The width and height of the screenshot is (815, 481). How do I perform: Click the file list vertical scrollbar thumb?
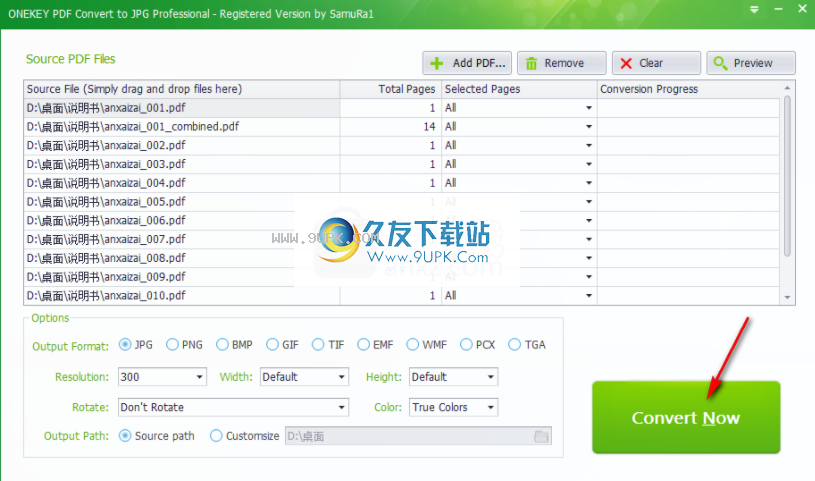(787, 176)
